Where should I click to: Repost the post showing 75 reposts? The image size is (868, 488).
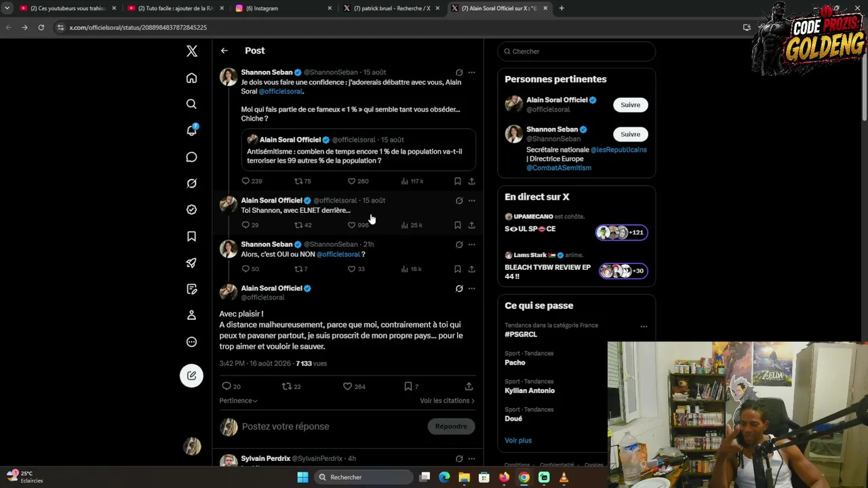coord(302,181)
